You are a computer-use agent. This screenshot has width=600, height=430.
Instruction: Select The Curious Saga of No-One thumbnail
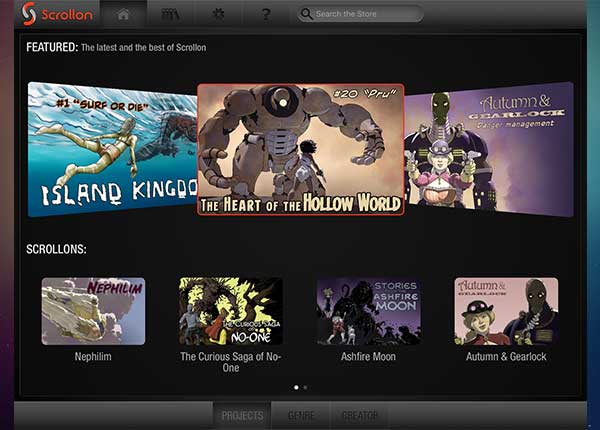[231, 311]
